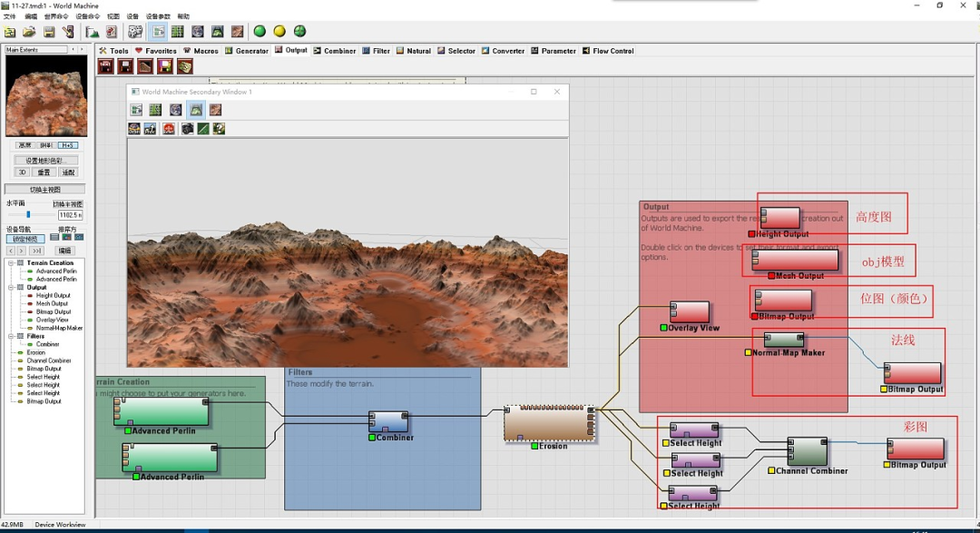Click the right arrow next to Main Extents
This screenshot has height=533, width=980.
[x=82, y=49]
